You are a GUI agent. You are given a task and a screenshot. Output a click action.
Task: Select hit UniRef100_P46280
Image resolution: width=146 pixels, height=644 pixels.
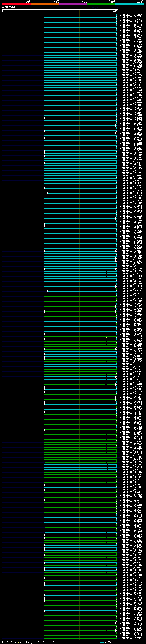pos(131,27)
